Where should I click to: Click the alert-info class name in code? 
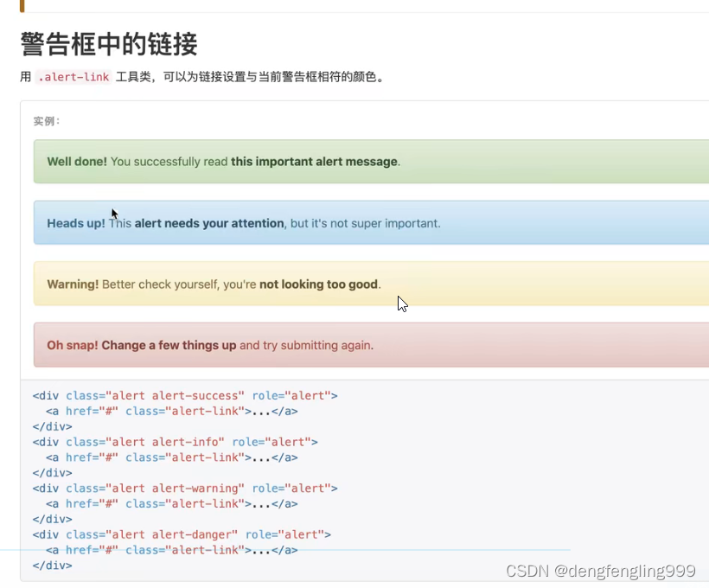[185, 442]
